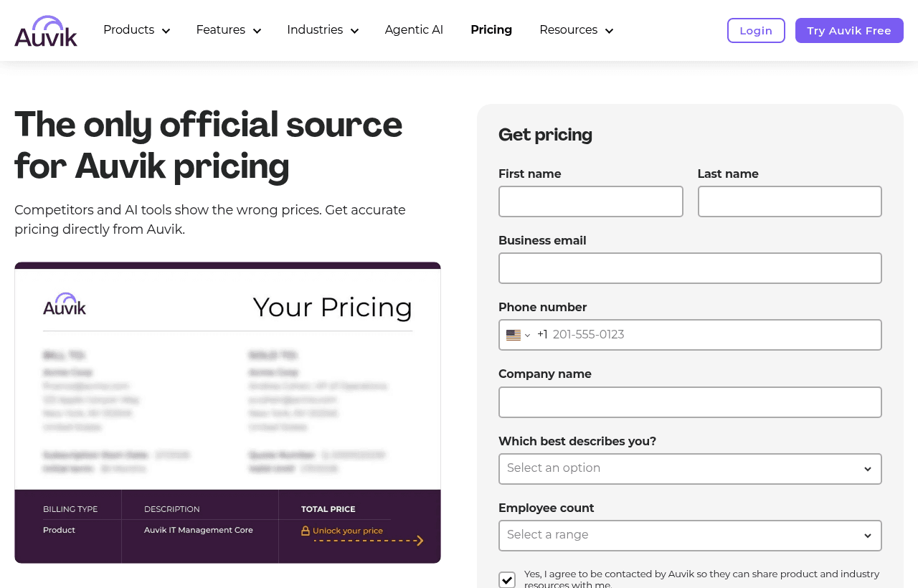Toggle the agree to be contacted checkbox
This screenshot has height=588, width=918.
click(x=507, y=579)
